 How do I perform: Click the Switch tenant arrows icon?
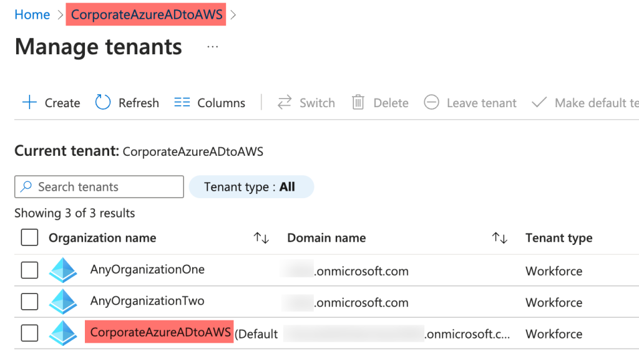click(285, 102)
